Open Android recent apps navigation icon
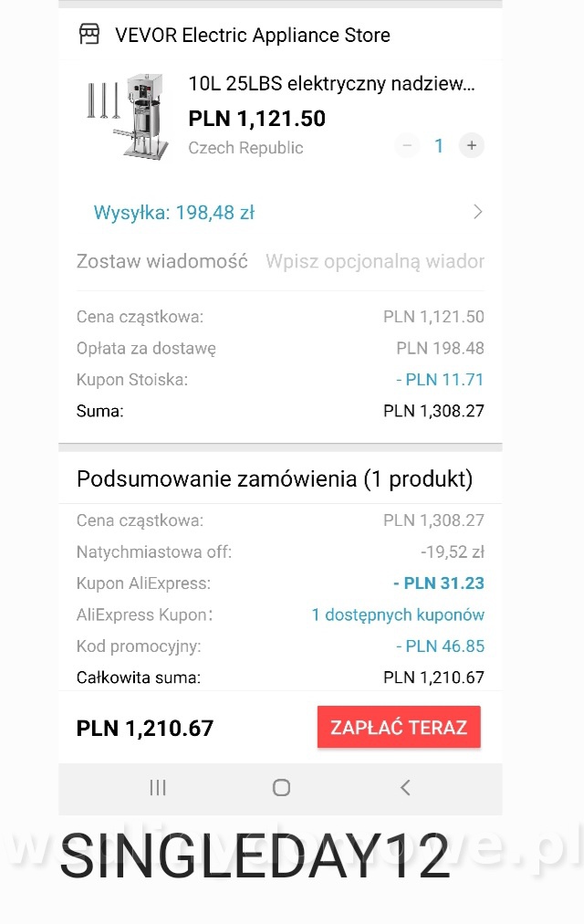Image resolution: width=584 pixels, height=924 pixels. [158, 787]
